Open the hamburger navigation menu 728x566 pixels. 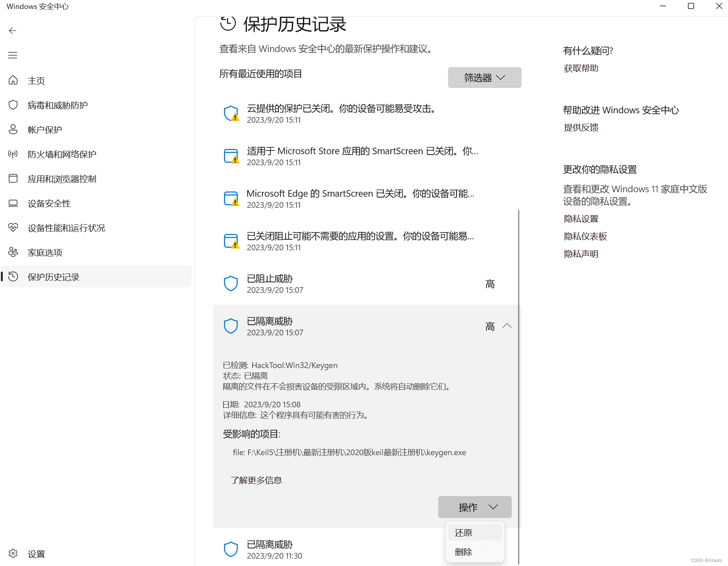13,55
